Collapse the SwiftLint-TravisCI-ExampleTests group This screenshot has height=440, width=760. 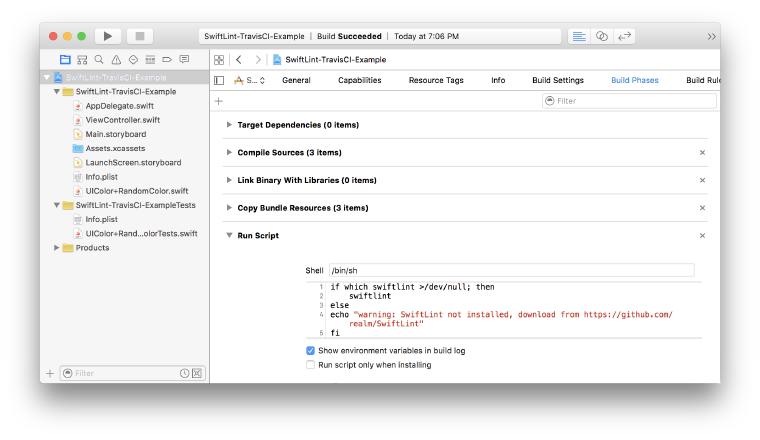(x=57, y=205)
